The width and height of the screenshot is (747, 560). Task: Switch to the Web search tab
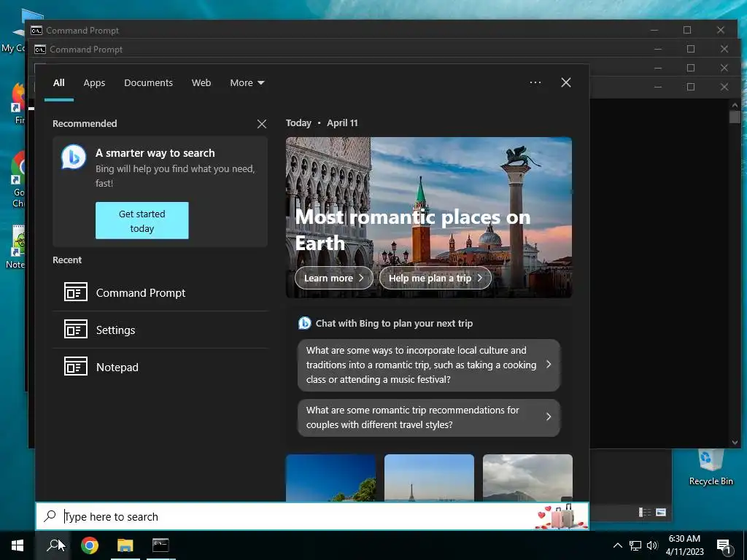[x=201, y=83]
